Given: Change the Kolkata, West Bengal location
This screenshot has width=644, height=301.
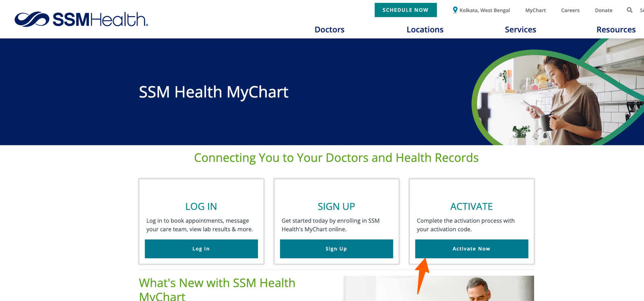Looking at the screenshot, I should (484, 10).
